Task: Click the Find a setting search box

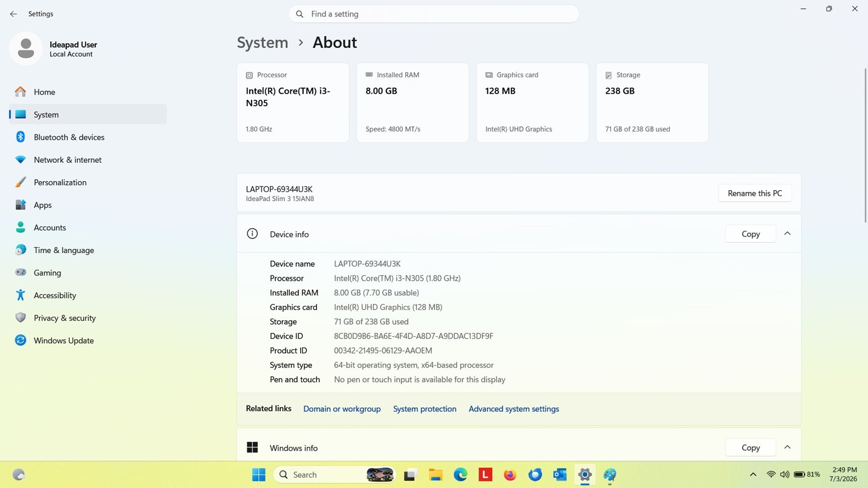Action: [433, 14]
